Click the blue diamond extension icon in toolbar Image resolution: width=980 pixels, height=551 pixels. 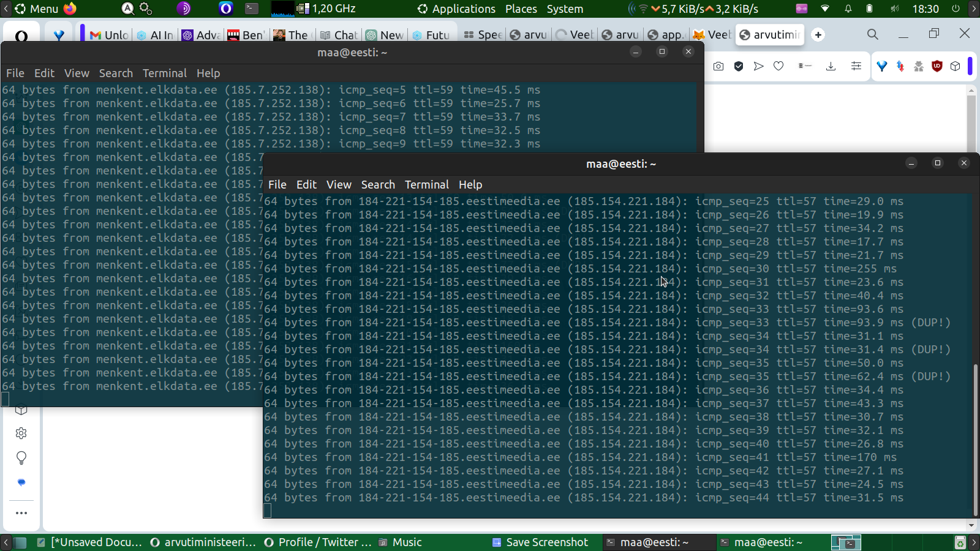tap(882, 66)
